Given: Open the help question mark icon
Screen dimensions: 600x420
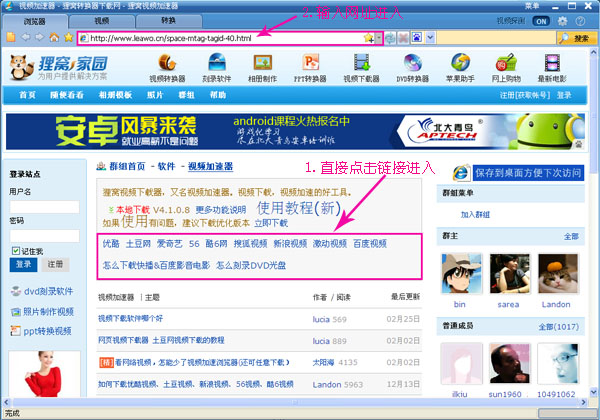Looking at the screenshot, I should click(x=580, y=21).
